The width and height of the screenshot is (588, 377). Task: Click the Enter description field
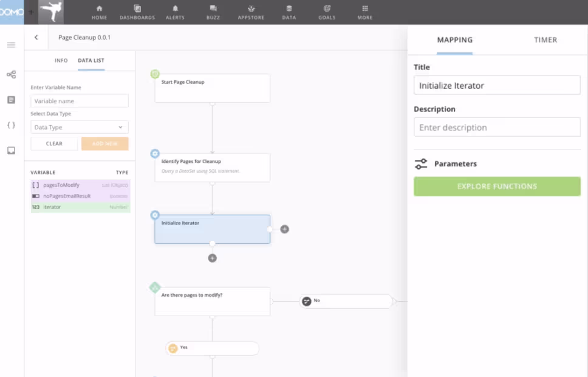coord(497,127)
